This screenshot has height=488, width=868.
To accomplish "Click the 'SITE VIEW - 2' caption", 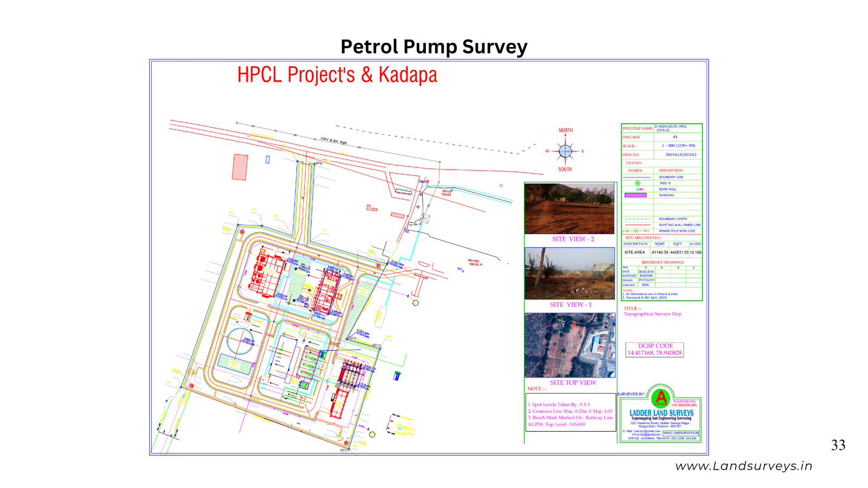I will (573, 239).
